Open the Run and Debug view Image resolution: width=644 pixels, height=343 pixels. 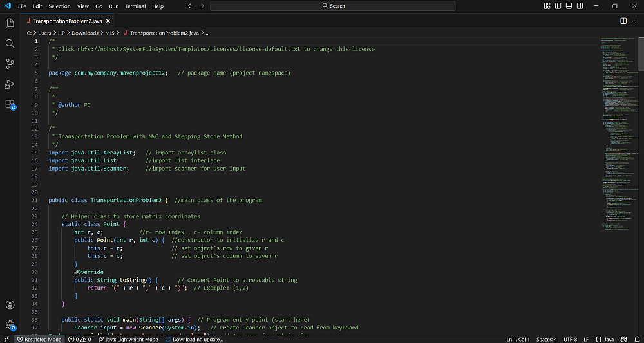(x=10, y=84)
